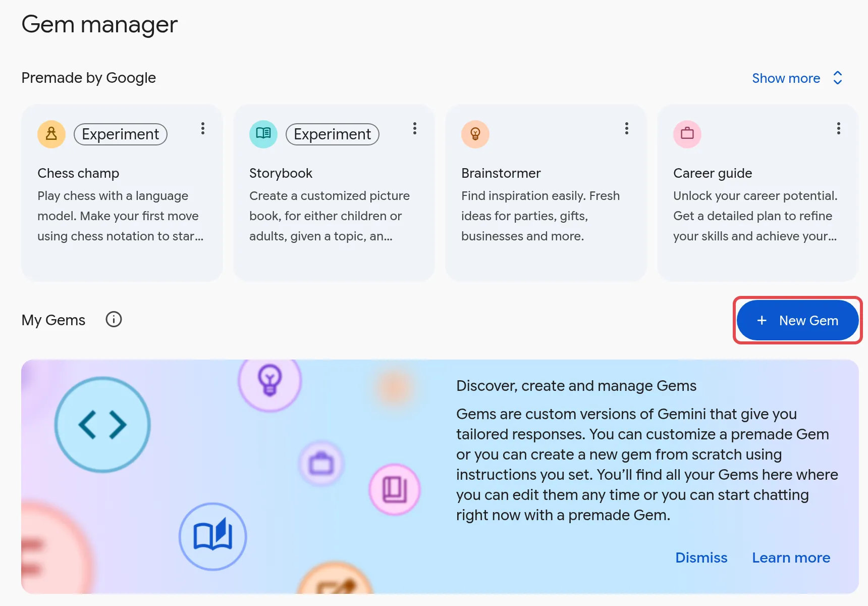Dismiss the Gems discovery banner
This screenshot has height=606, width=868.
point(701,558)
